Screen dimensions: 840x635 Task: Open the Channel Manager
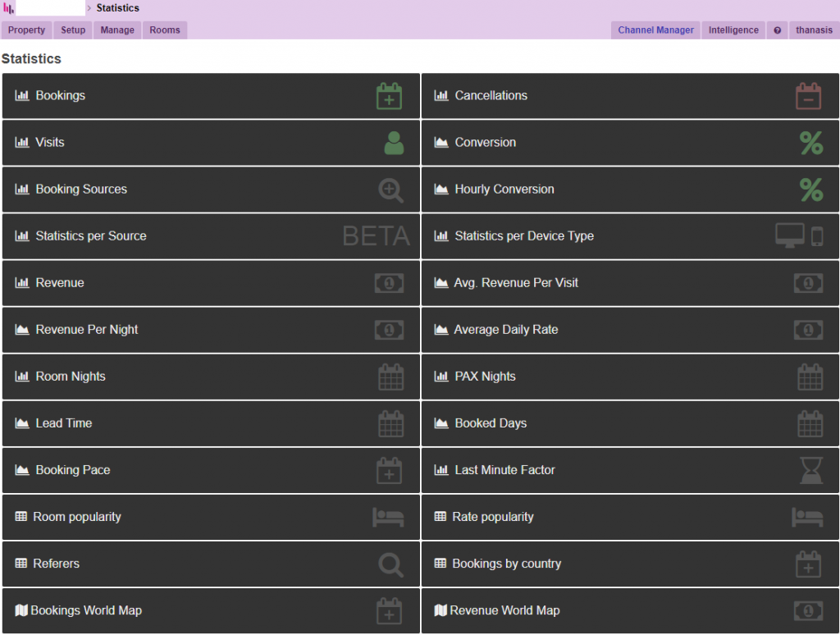coord(655,30)
